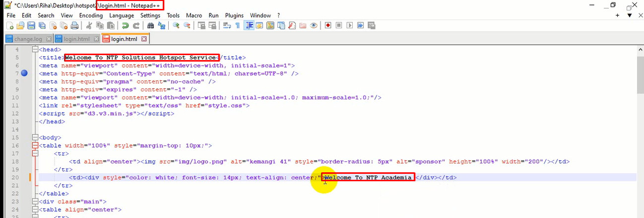Stop macro recording square button
Screen dimensions: 644x218
click(x=339, y=25)
